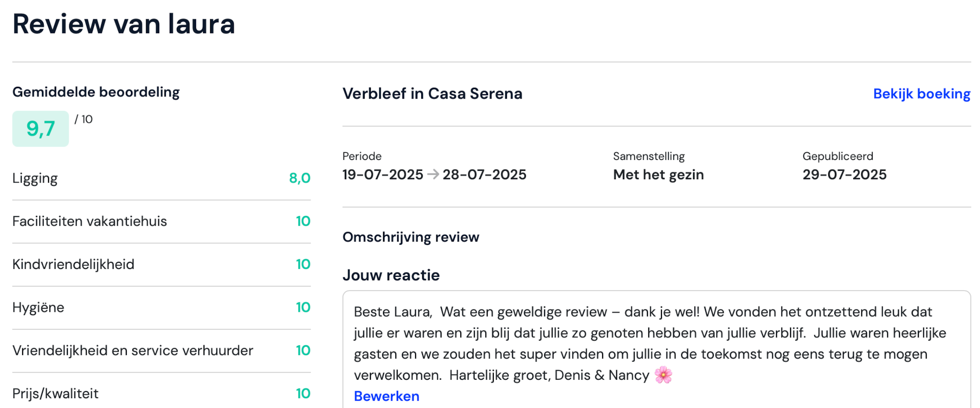Image resolution: width=980 pixels, height=408 pixels.
Task: Click the Prijs/kwaliteit rating label
Action: [x=55, y=393]
